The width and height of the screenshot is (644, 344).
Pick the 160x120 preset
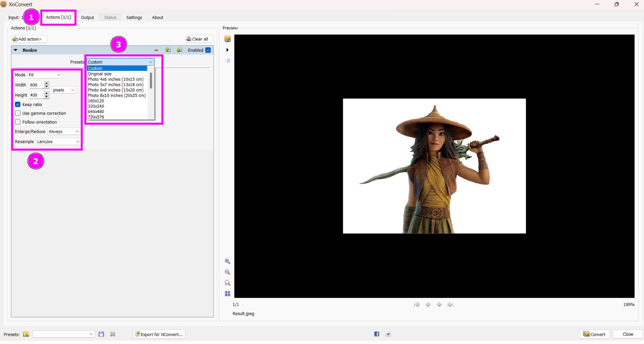click(x=96, y=101)
